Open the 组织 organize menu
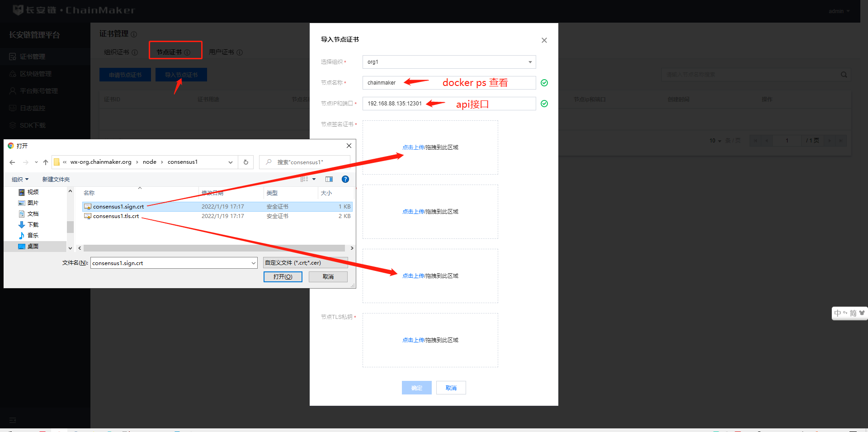The width and height of the screenshot is (868, 432). [x=20, y=180]
